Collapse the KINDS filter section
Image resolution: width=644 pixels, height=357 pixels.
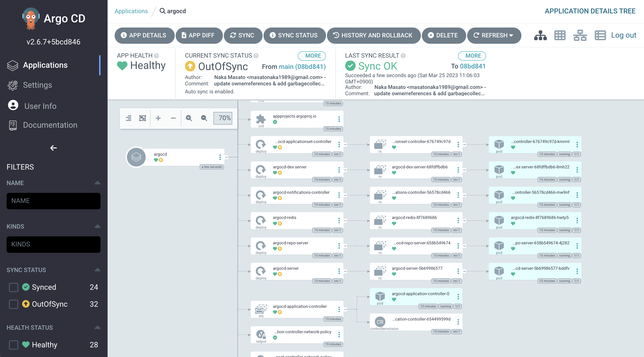97,226
